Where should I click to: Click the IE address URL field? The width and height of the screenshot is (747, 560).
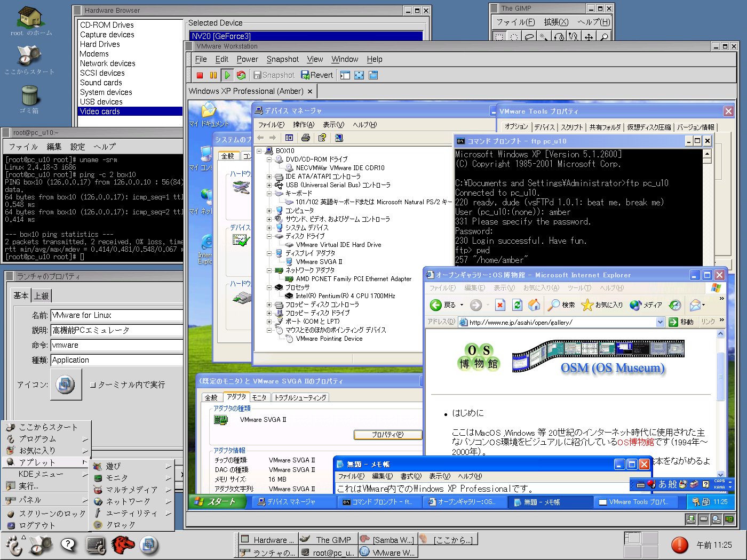[x=561, y=322]
